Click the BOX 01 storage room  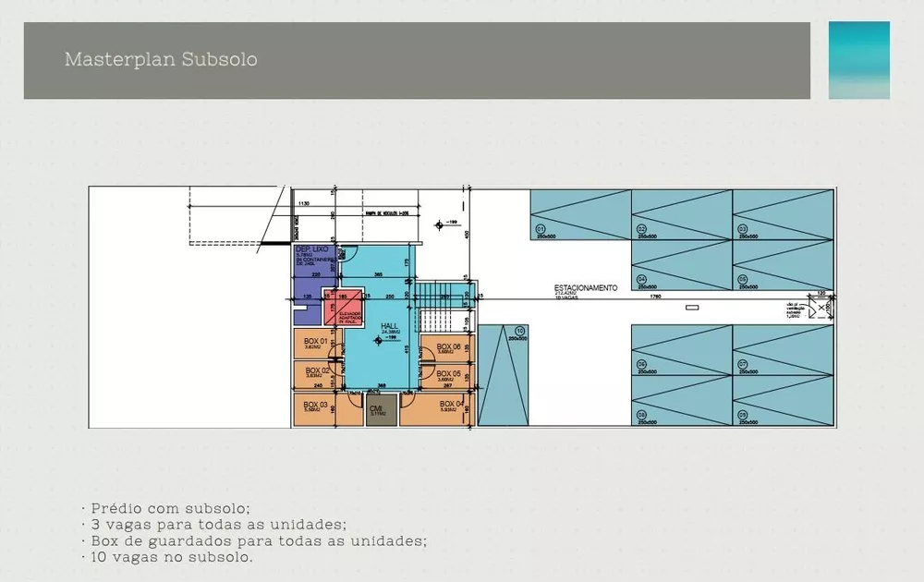pos(318,344)
